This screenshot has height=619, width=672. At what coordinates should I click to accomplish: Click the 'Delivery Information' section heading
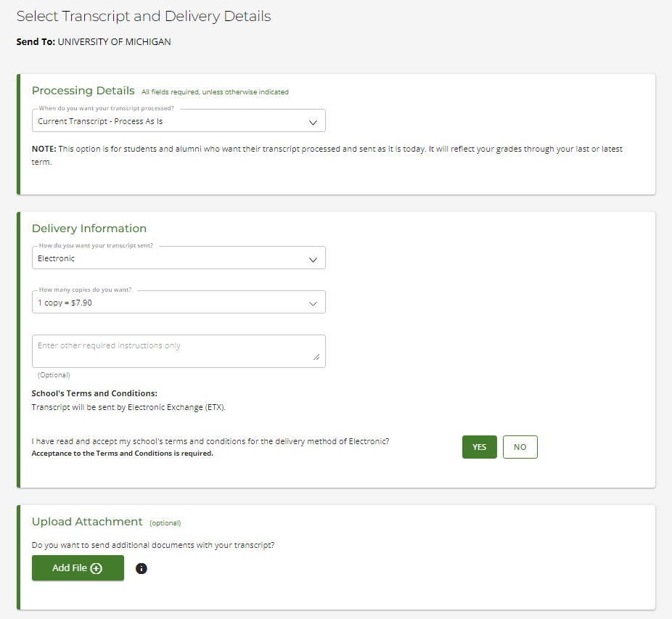[89, 229]
